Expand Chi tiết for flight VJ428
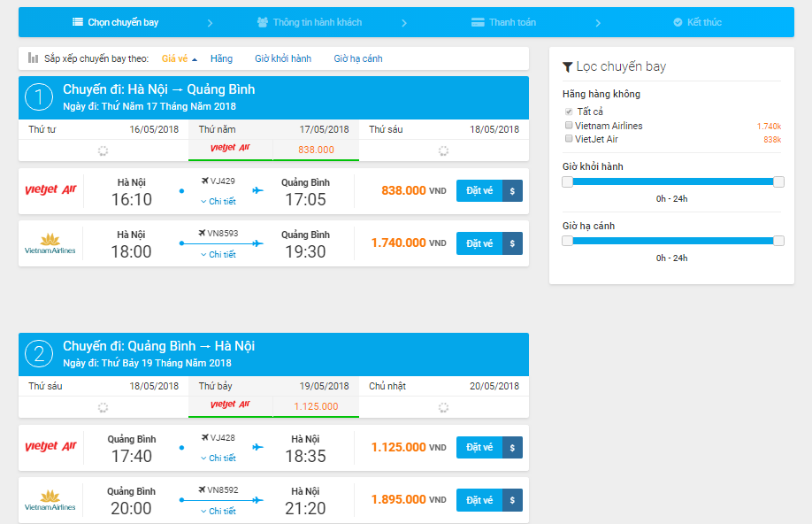This screenshot has height=524, width=812. [x=218, y=458]
